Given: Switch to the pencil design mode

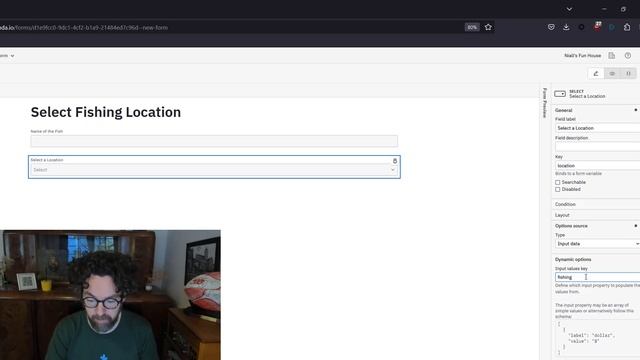Looking at the screenshot, I should [596, 73].
